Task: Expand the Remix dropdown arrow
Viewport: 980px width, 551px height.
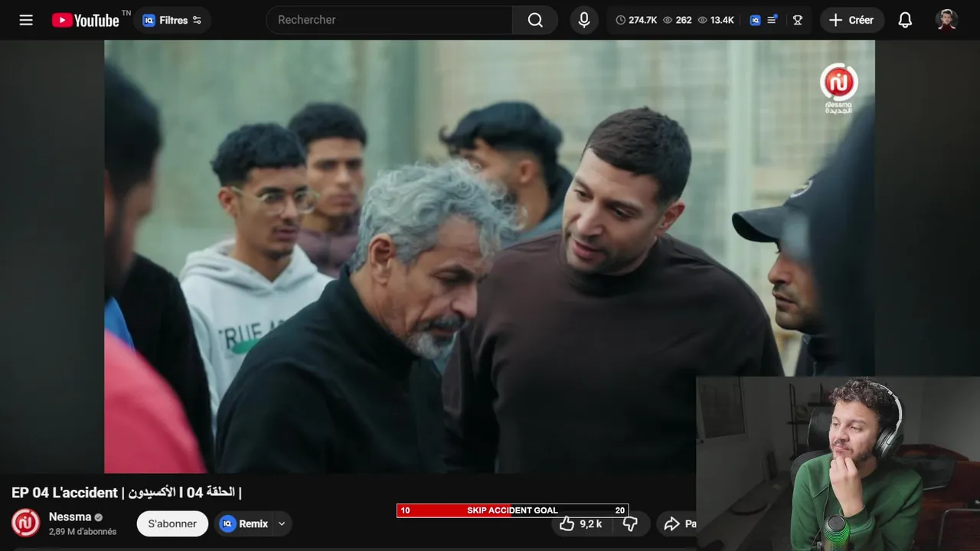Action: pos(282,523)
